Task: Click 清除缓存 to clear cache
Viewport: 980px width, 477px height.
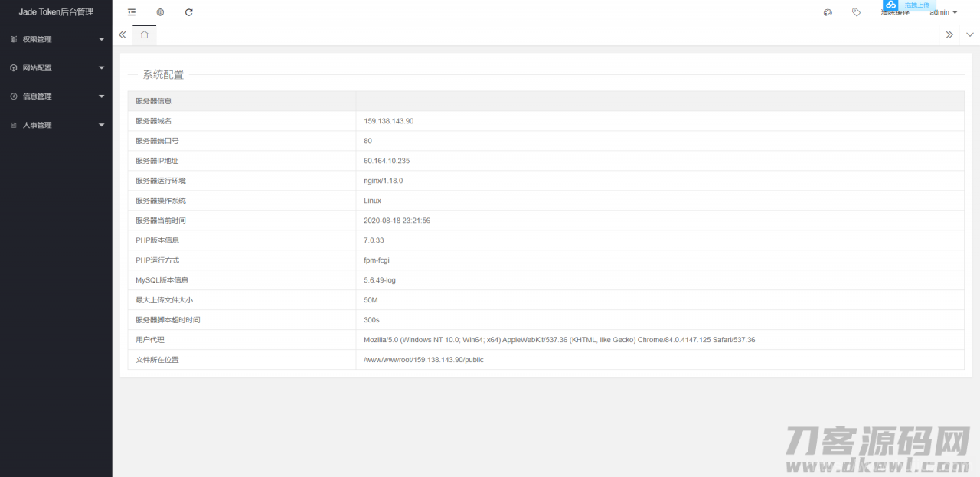Action: (x=895, y=13)
